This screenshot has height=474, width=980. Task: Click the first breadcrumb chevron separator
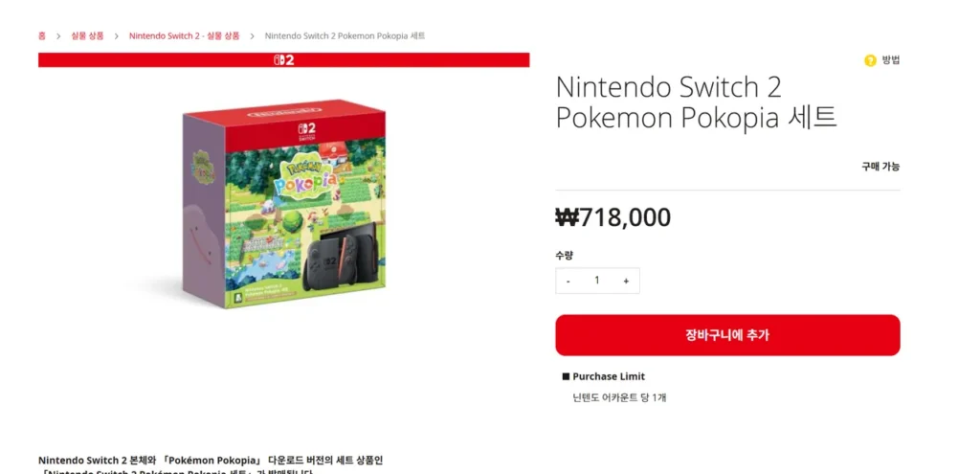point(58,35)
